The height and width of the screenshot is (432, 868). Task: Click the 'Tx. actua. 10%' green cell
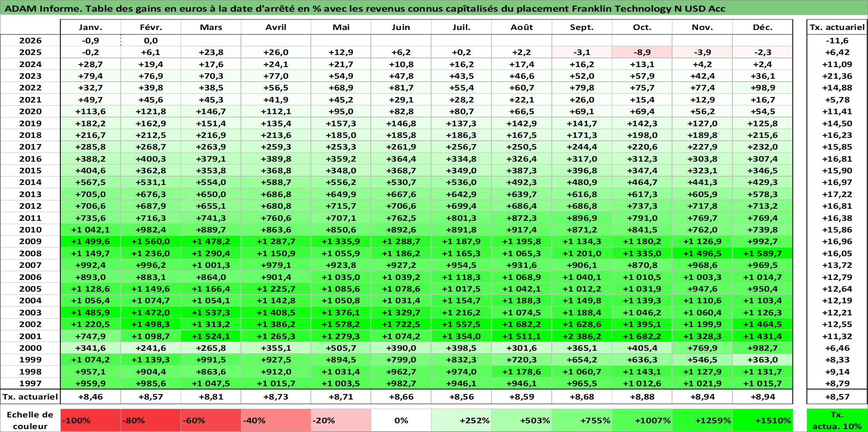coord(837,420)
